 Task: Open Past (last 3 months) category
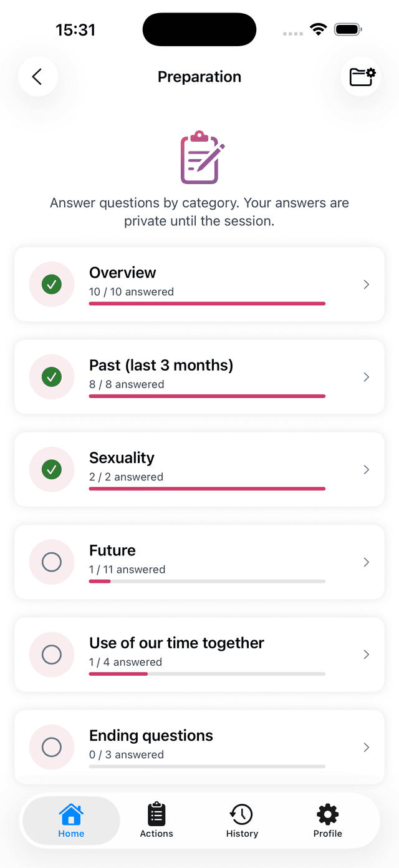[x=199, y=377]
